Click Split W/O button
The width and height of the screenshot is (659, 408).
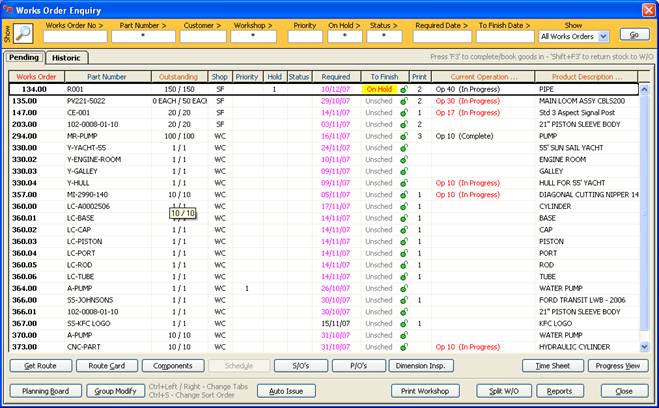(504, 391)
